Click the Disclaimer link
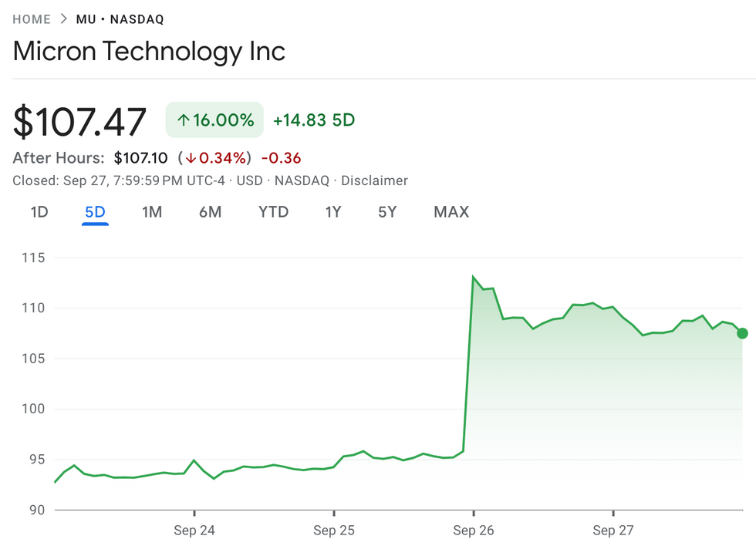 (x=374, y=180)
